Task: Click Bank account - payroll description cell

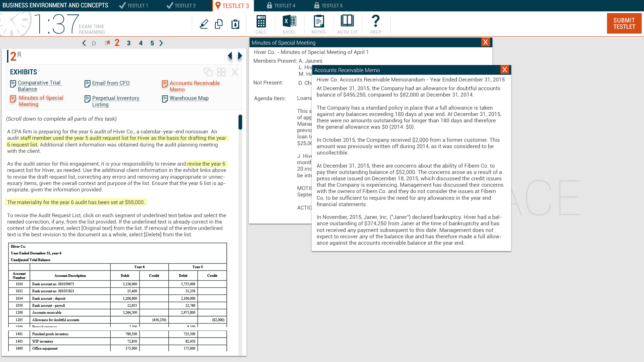Action: 70,305
